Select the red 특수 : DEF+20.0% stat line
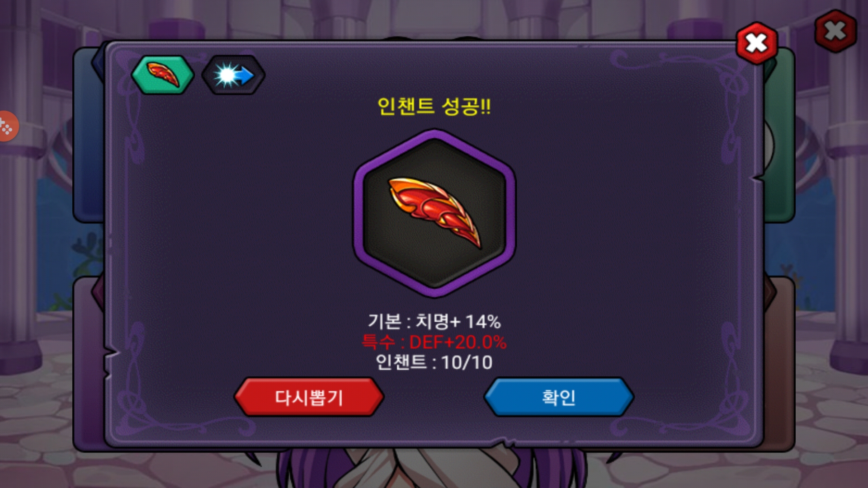This screenshot has height=488, width=868. (434, 342)
